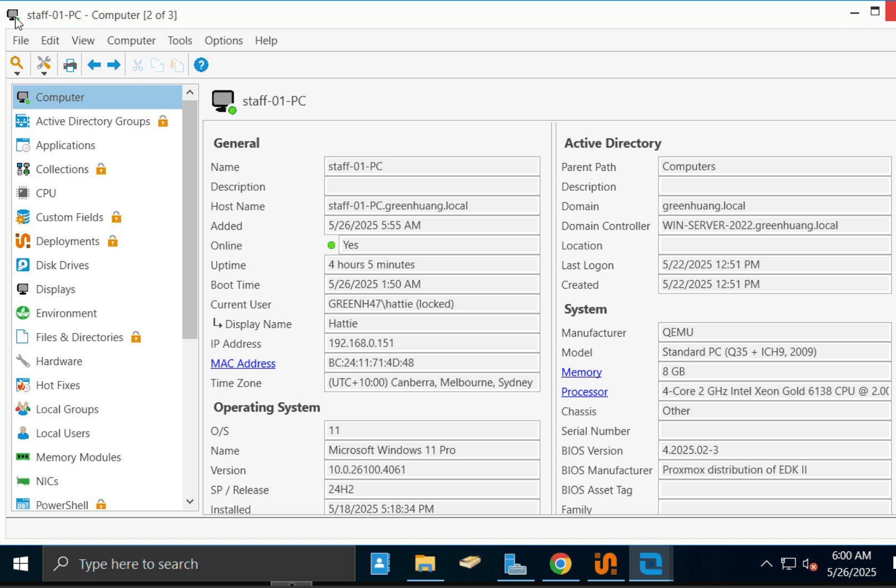Click the Online status green indicator
Screen dimensions: 896x588
point(331,245)
